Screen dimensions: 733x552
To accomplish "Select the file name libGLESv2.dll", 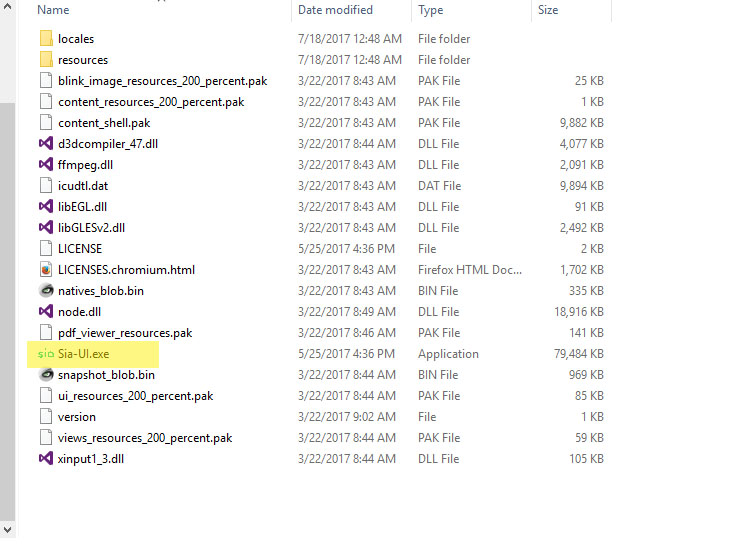I will 92,228.
